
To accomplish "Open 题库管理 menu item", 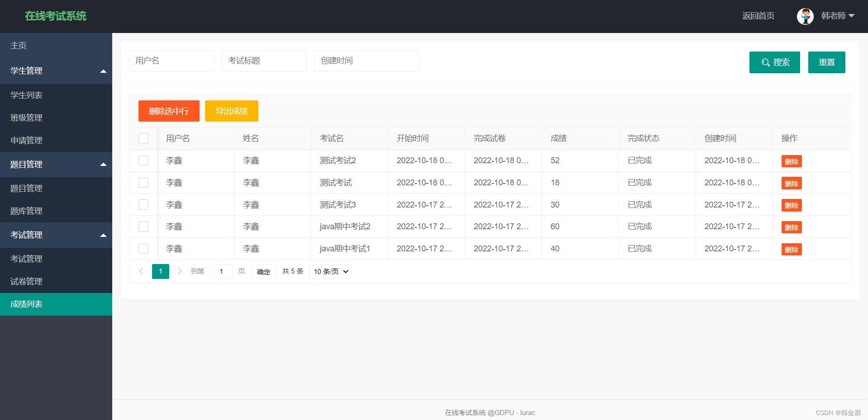I will [56, 211].
